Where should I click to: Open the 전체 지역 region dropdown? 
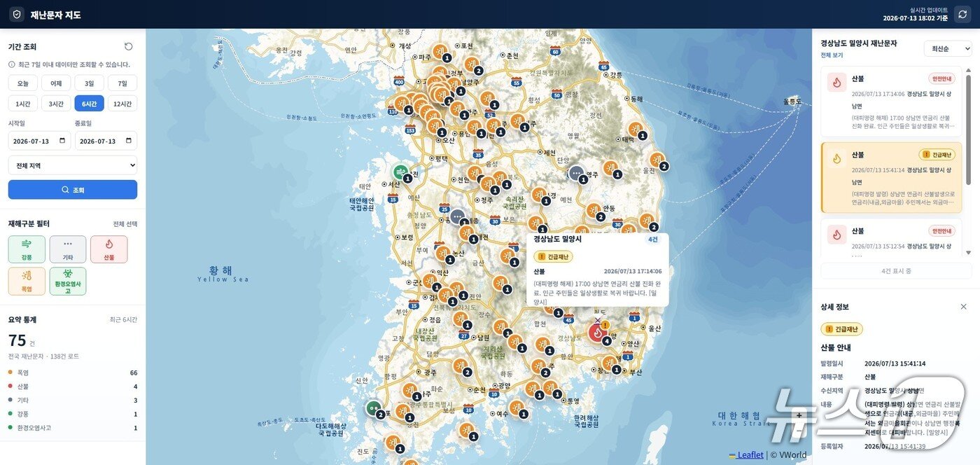(73, 165)
